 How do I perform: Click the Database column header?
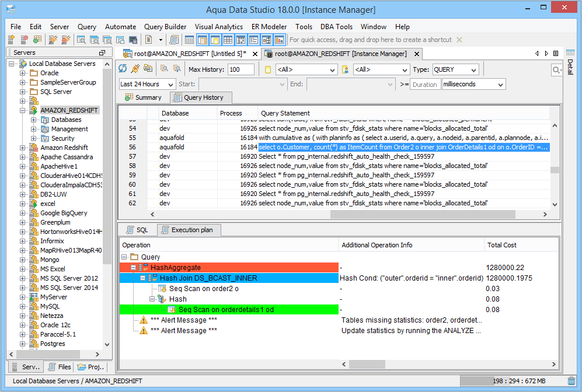pyautogui.click(x=188, y=113)
